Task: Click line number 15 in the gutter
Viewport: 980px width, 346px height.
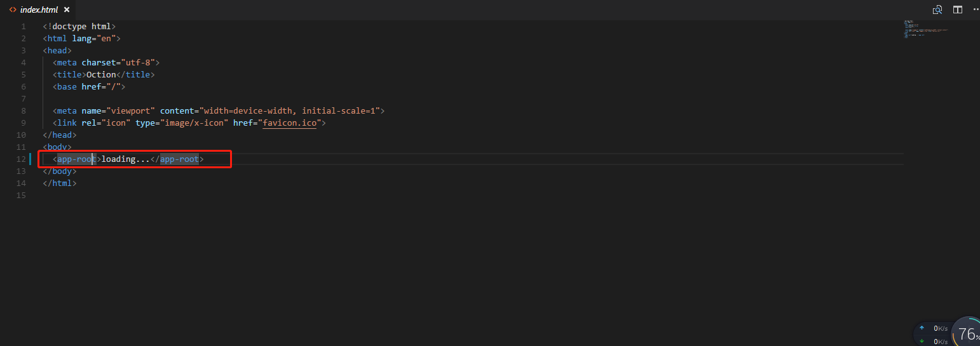Action: coord(22,196)
